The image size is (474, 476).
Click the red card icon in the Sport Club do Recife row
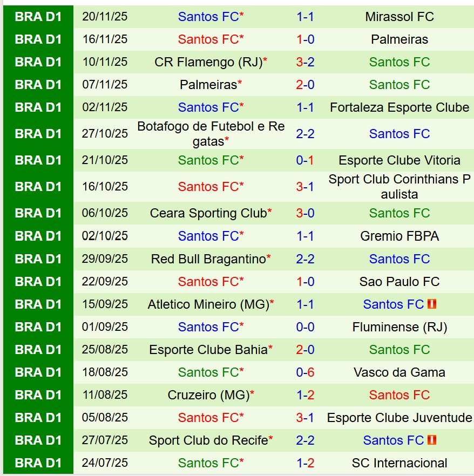(x=431, y=440)
